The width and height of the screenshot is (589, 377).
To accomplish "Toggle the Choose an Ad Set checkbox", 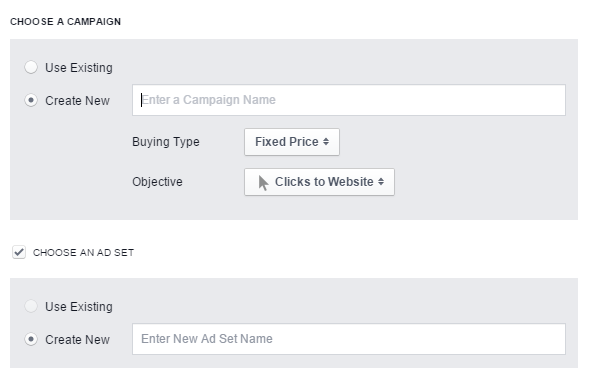I will pos(19,252).
